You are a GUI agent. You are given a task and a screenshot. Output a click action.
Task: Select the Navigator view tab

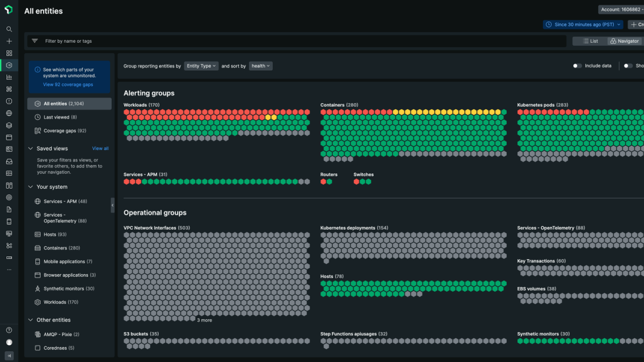pos(625,41)
